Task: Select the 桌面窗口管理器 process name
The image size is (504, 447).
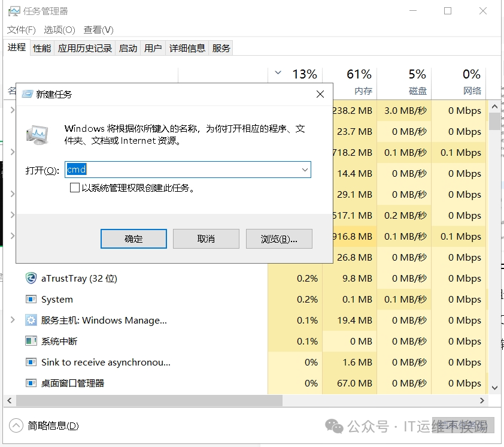Action: point(72,383)
